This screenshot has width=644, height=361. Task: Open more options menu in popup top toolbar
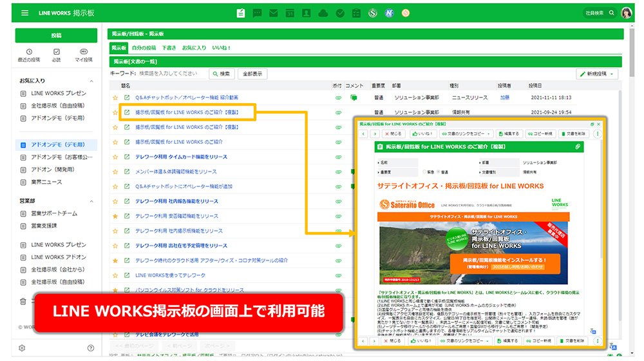[597, 133]
